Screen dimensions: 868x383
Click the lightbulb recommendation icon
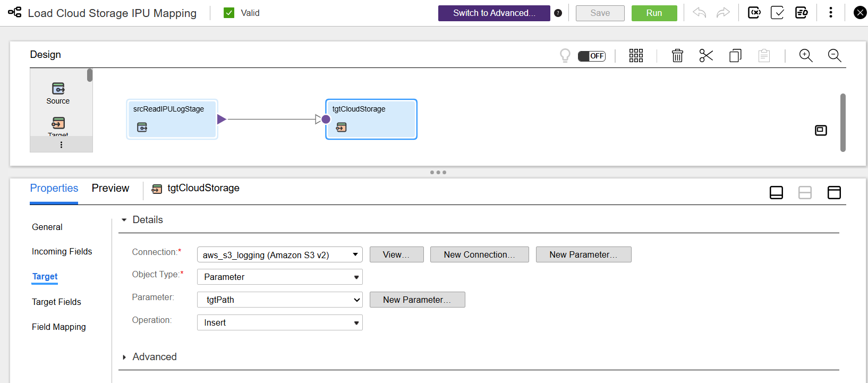click(565, 56)
